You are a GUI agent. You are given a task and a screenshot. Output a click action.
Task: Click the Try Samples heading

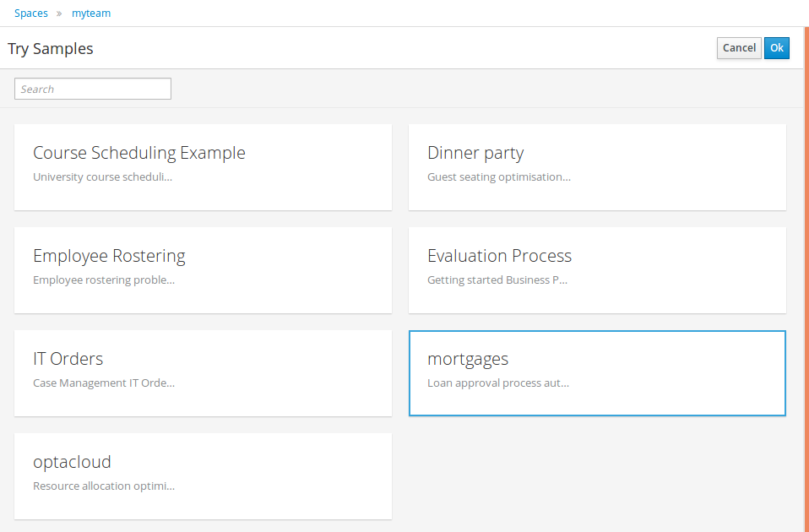point(51,49)
